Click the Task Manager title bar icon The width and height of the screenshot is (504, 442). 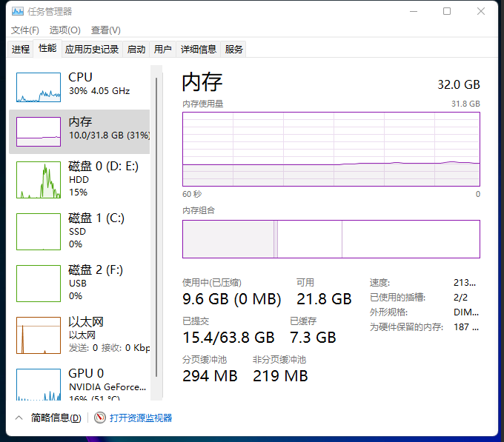click(x=17, y=12)
